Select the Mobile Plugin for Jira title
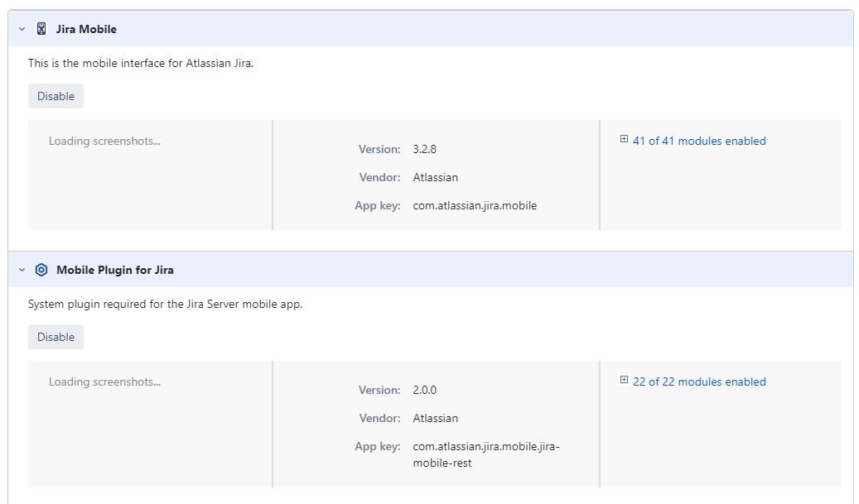This screenshot has width=859, height=504. [115, 270]
